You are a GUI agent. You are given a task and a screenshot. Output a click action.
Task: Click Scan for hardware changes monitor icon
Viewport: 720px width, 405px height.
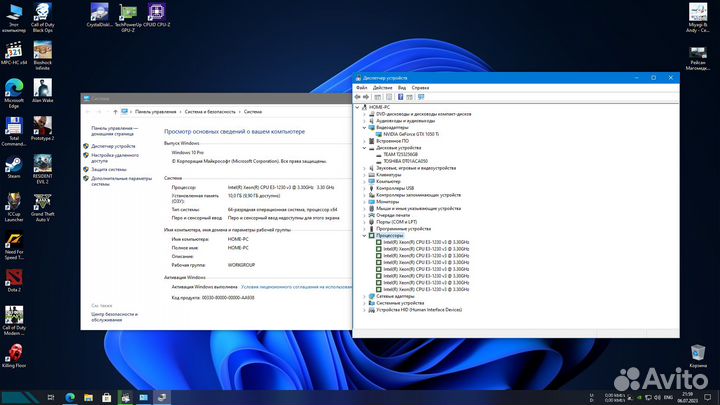tap(421, 97)
